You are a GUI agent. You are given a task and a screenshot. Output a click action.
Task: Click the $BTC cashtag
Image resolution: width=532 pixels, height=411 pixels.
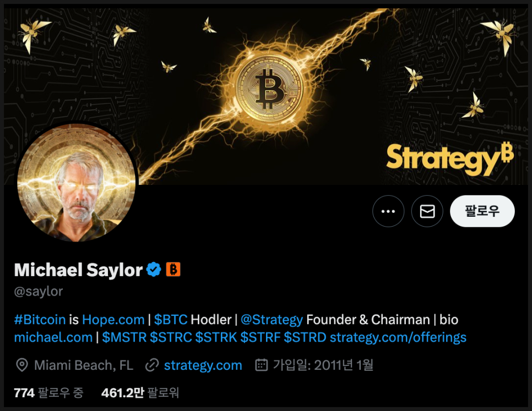[x=171, y=320]
